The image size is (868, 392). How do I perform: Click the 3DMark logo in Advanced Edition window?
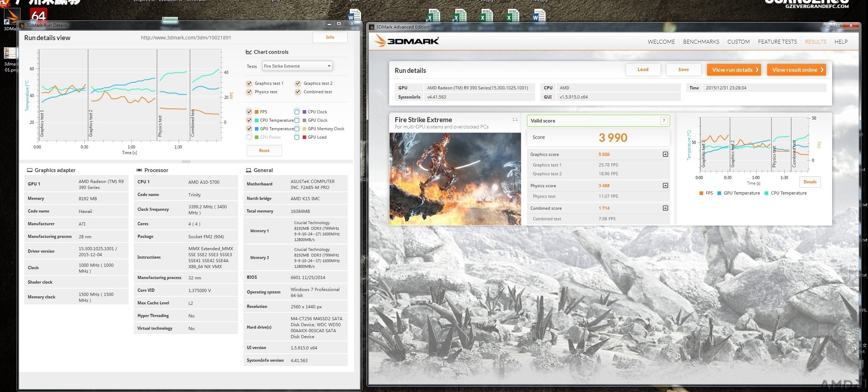(x=407, y=41)
